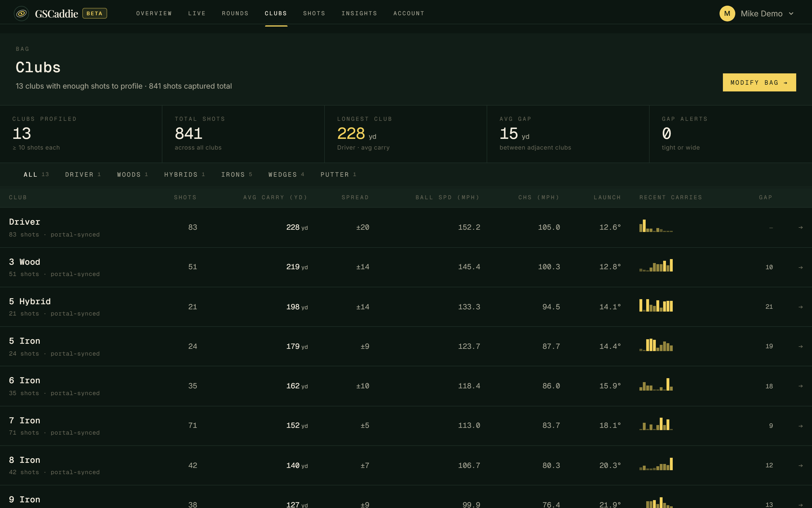
Task: Filter clubs by Driver tab
Action: coord(83,174)
